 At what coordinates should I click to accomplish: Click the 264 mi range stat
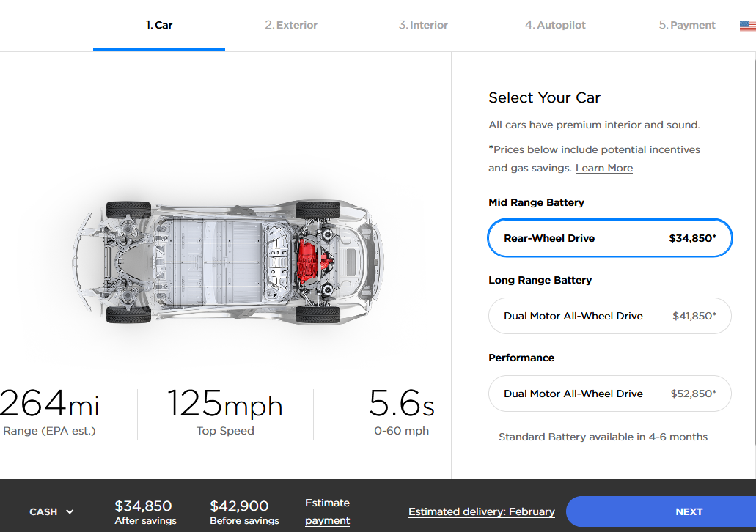pyautogui.click(x=50, y=412)
